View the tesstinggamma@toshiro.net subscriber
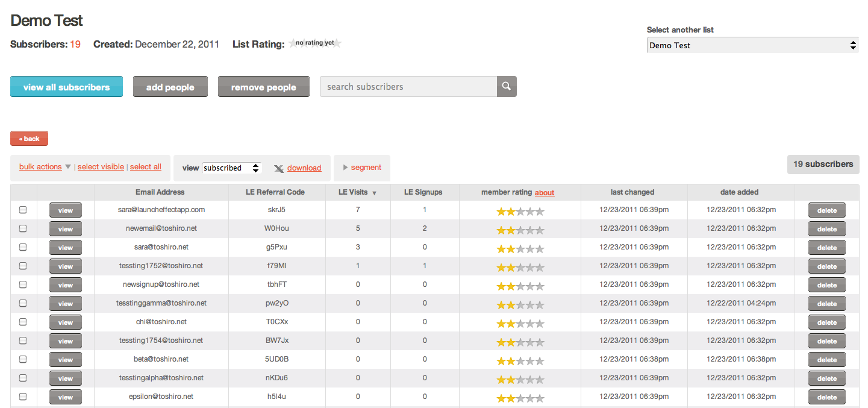The height and width of the screenshot is (408, 868). [66, 304]
